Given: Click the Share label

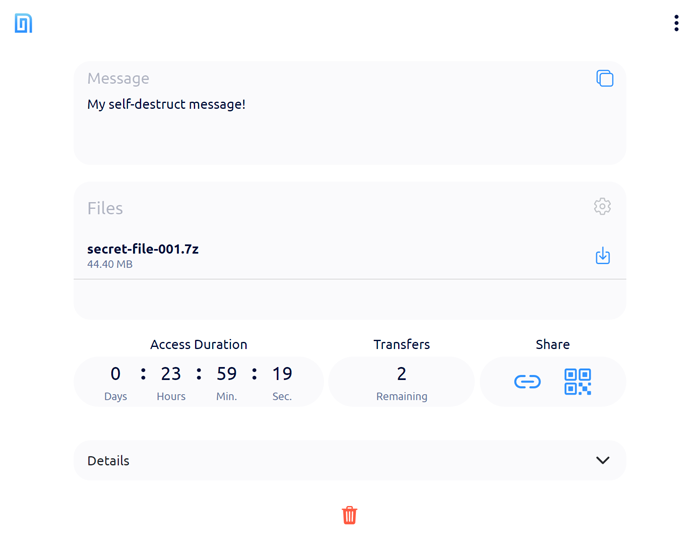Looking at the screenshot, I should [553, 344].
